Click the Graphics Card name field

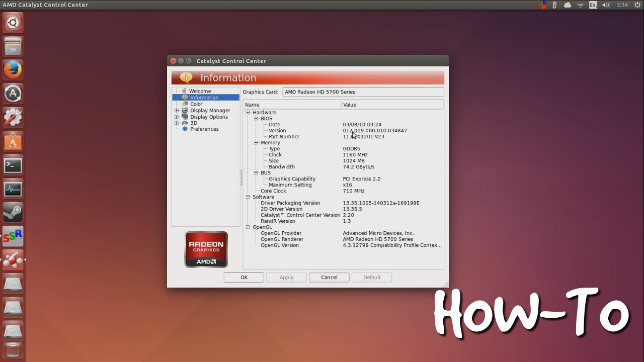click(363, 92)
